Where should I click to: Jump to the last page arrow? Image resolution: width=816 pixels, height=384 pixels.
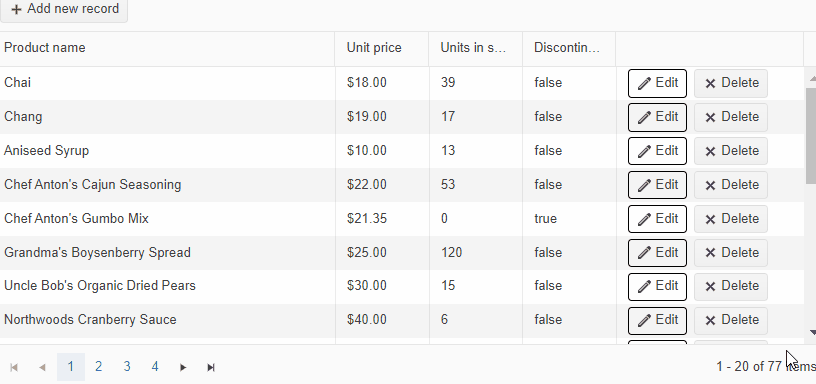(211, 367)
